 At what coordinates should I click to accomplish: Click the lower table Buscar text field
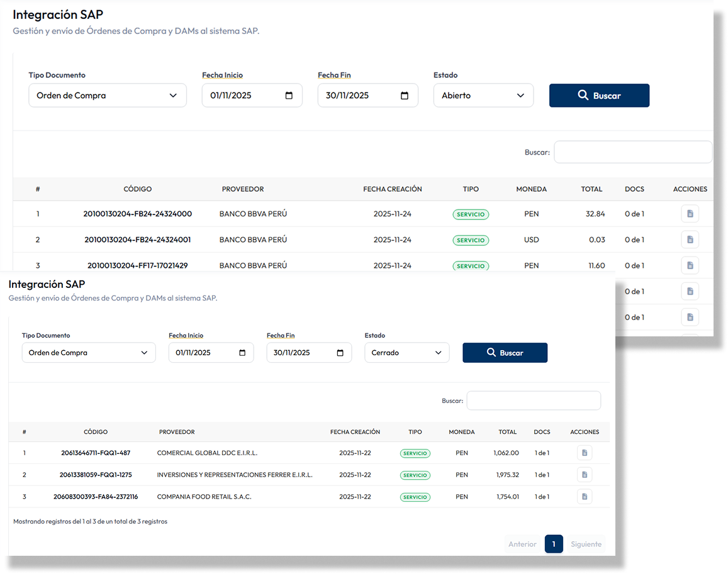click(x=534, y=400)
